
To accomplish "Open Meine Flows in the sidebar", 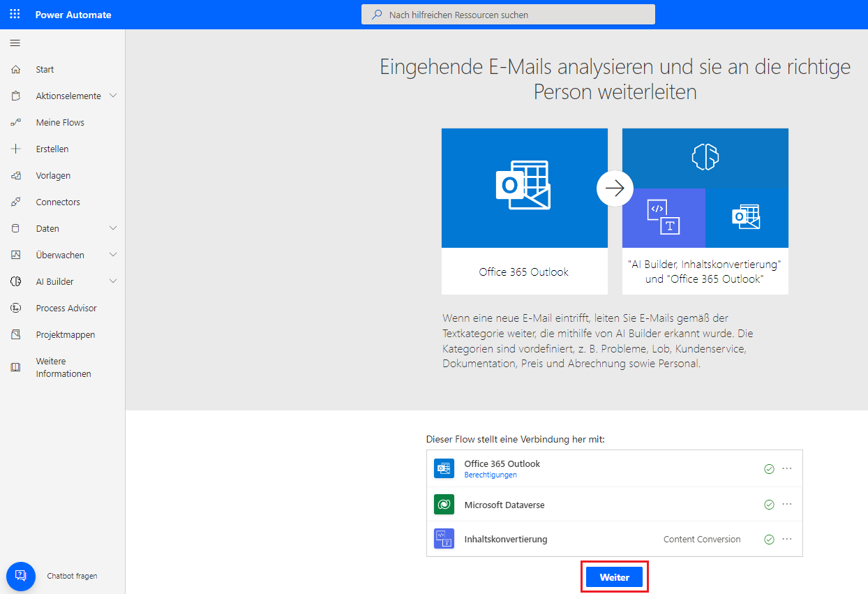I will pyautogui.click(x=60, y=123).
